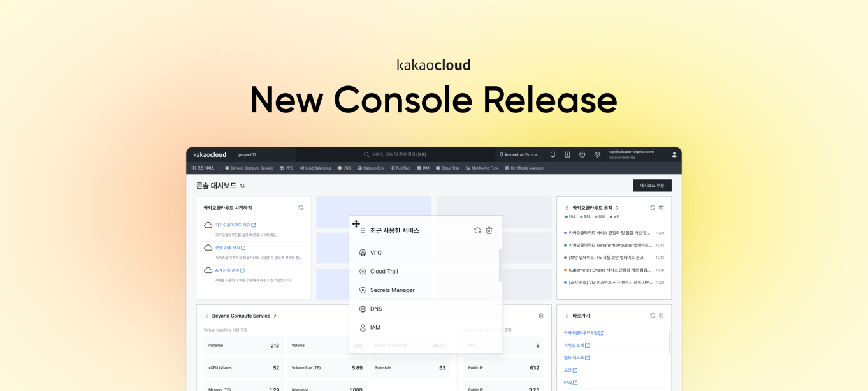868x391 pixels.
Task: Open Load Balancing in bookmark bar
Action: coord(315,168)
